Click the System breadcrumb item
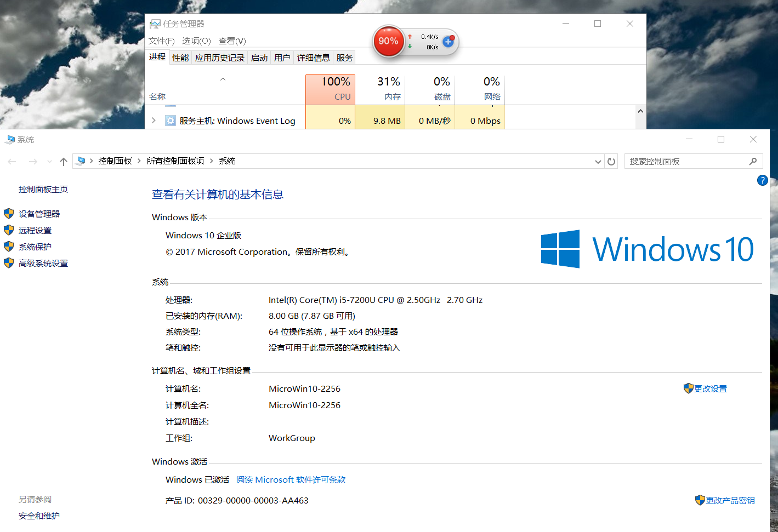 pyautogui.click(x=227, y=161)
